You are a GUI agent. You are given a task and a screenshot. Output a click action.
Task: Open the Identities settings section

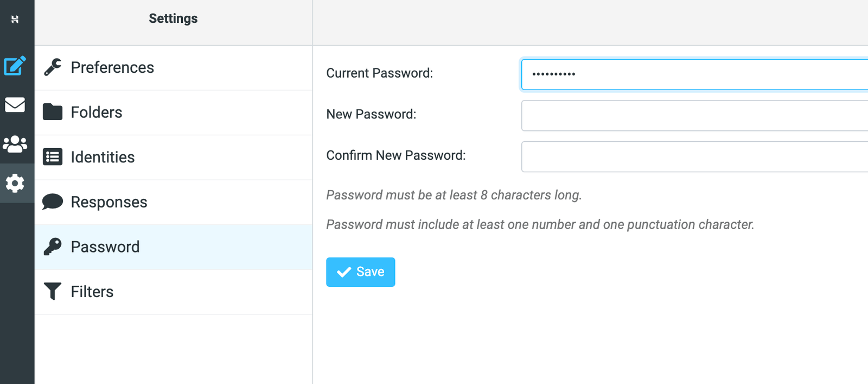174,158
